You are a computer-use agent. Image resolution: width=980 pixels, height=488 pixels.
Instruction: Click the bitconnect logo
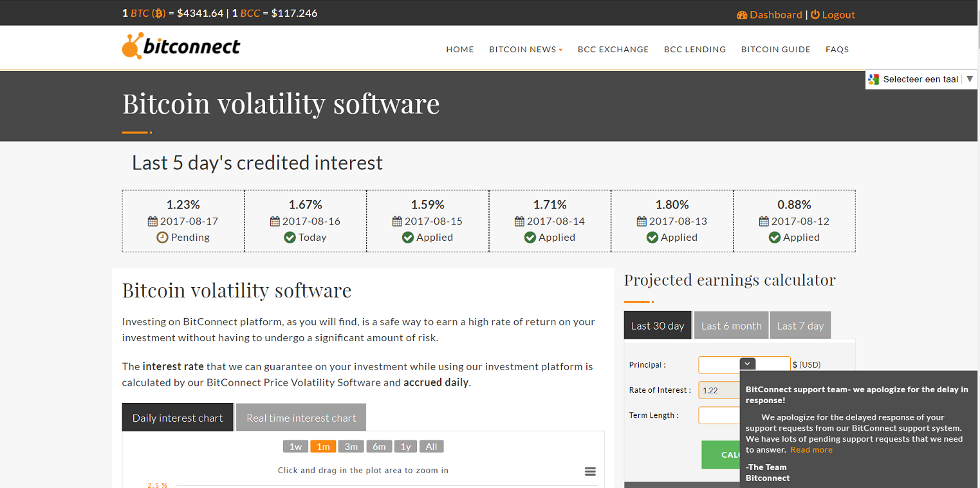(x=181, y=46)
